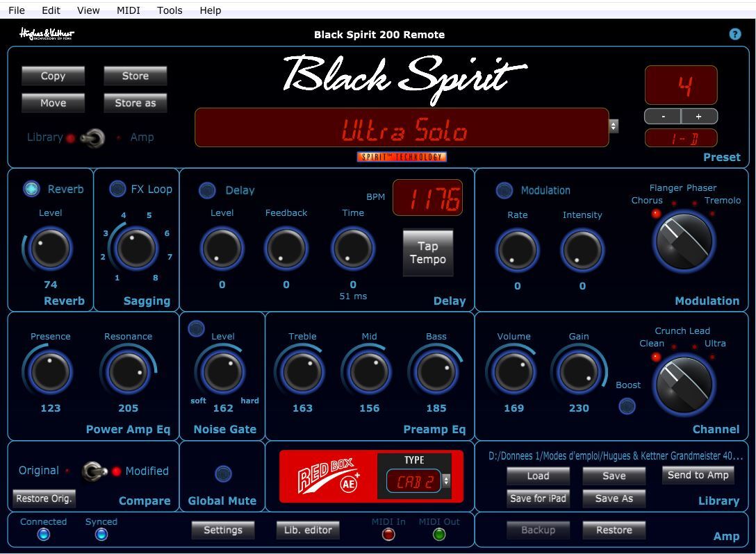Click the Presence knob
This screenshot has height=554, width=756.
pos(50,372)
